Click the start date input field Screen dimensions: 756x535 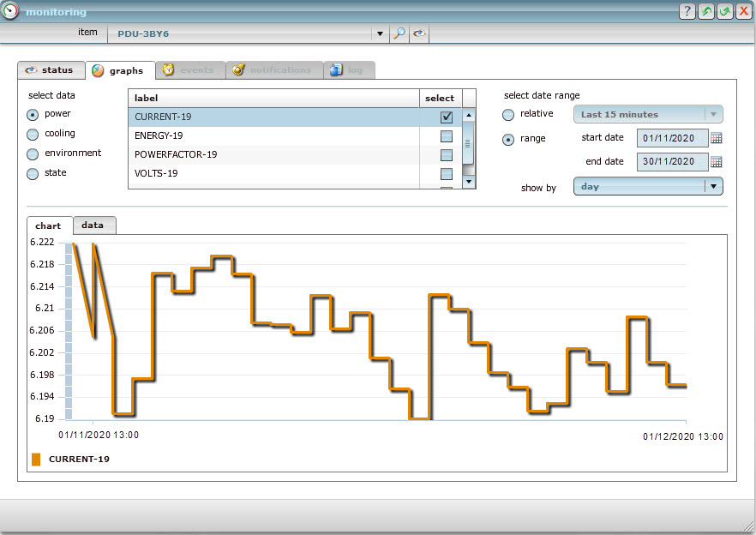point(673,138)
